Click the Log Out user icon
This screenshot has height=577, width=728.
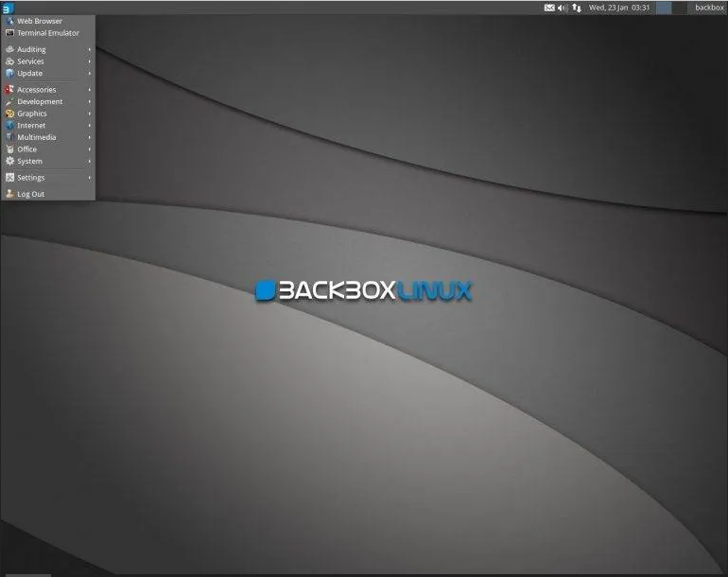click(9, 194)
